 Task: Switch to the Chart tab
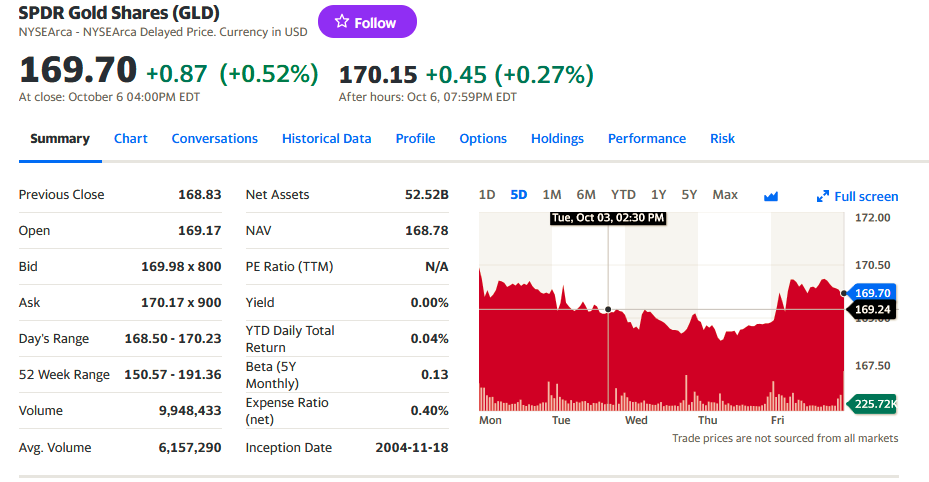130,139
